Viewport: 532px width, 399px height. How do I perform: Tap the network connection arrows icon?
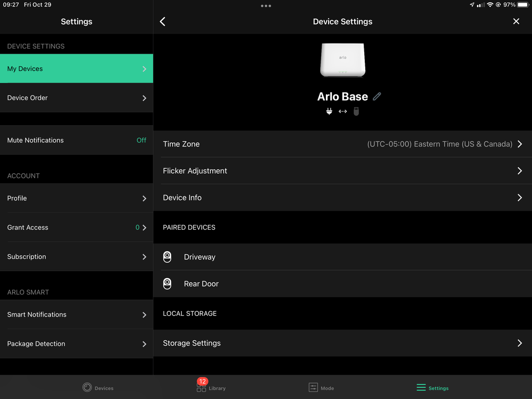[x=342, y=111]
